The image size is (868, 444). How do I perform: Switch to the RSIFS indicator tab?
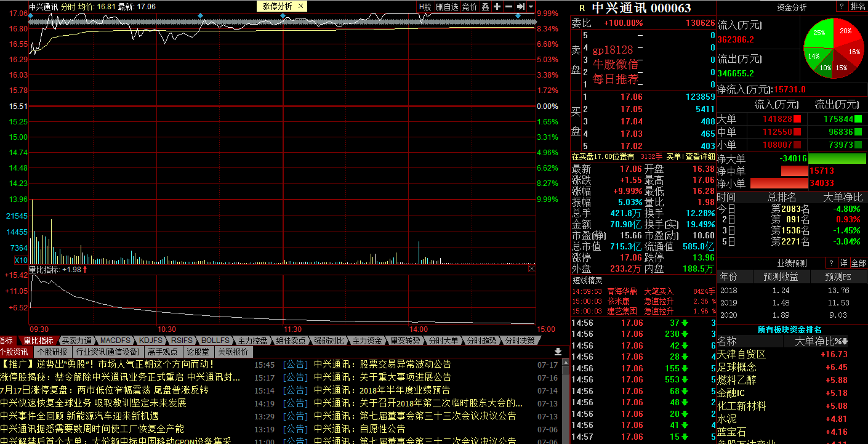[182, 341]
